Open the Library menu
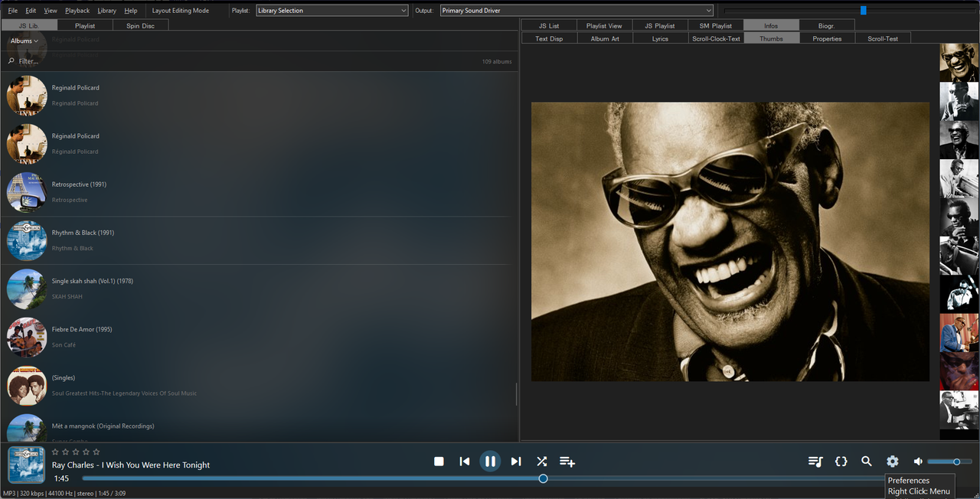980x499 pixels. [107, 11]
